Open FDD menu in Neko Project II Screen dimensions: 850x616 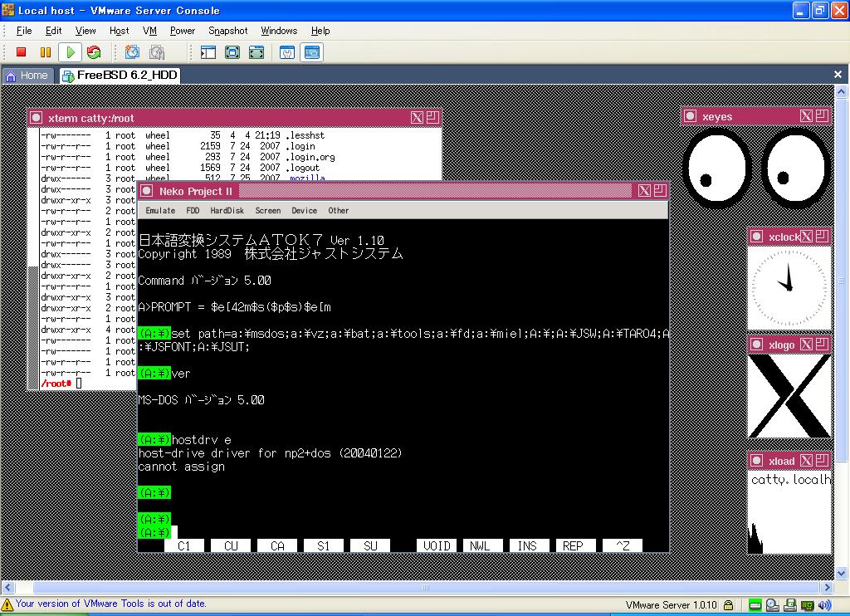[193, 210]
